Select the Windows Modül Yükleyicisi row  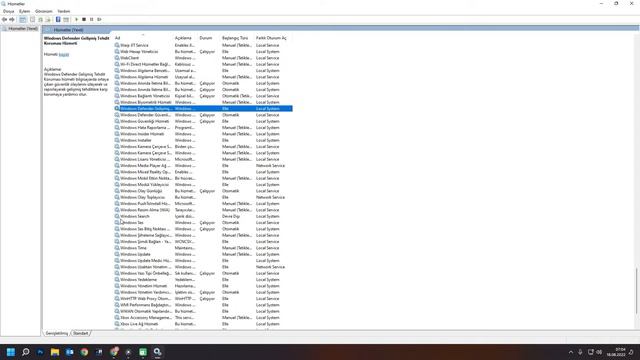point(203,184)
